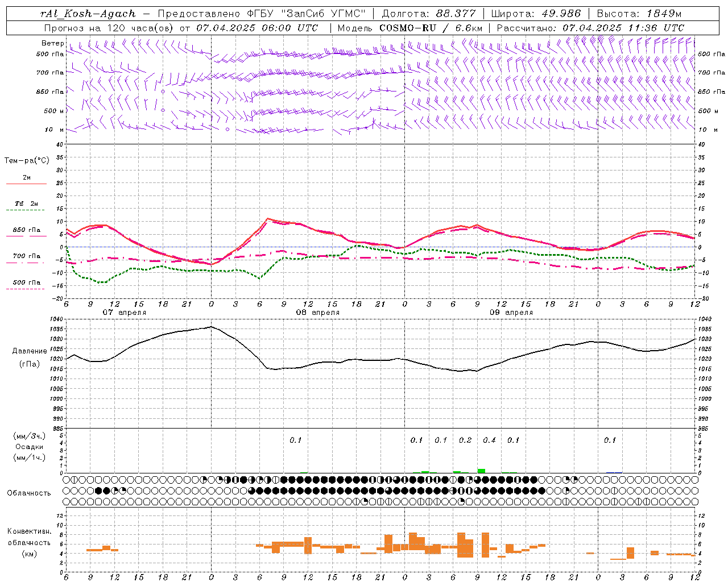Click the Тем-ра(°C) axis label
This screenshot has height=582, width=728.
click(x=27, y=161)
